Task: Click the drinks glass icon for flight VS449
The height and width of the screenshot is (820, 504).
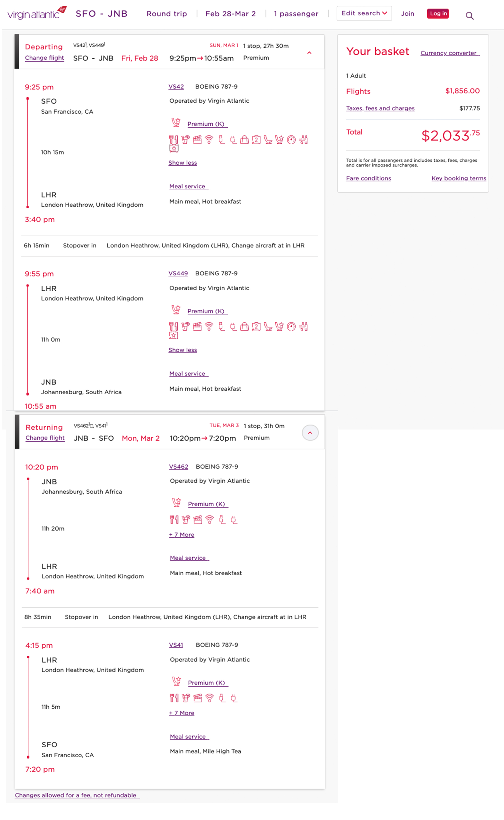Action: 185,326
